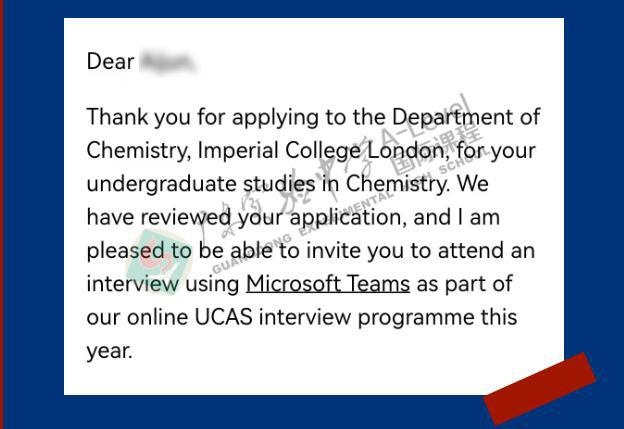This screenshot has width=624, height=429.
Task: Click the "Department of" text
Action: pyautogui.click(x=466, y=117)
